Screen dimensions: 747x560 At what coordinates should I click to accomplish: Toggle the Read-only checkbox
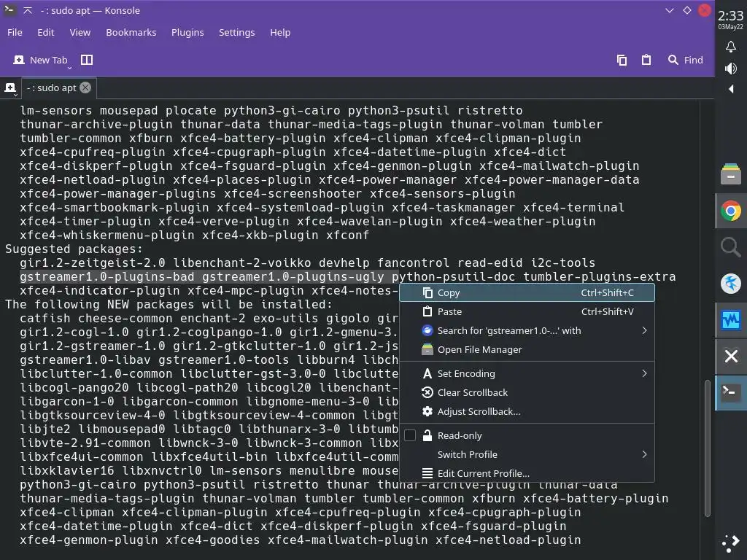click(x=410, y=436)
